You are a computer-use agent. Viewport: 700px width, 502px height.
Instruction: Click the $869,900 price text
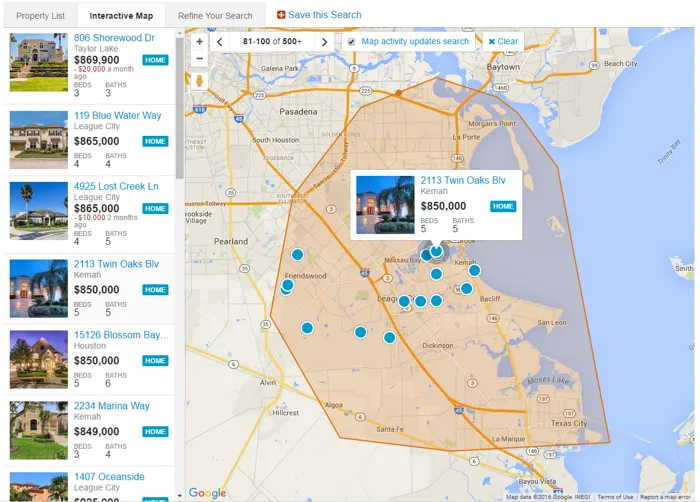click(x=96, y=60)
